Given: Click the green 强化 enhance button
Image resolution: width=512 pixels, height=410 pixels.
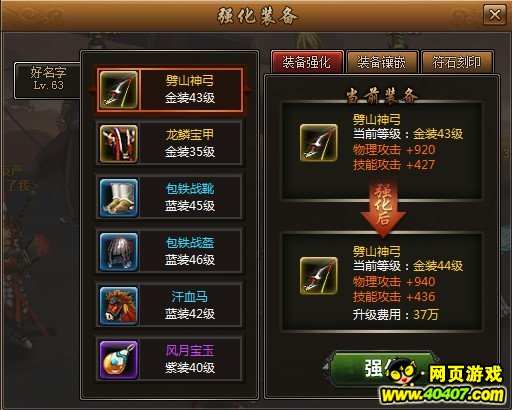Looking at the screenshot, I should pos(378,367).
